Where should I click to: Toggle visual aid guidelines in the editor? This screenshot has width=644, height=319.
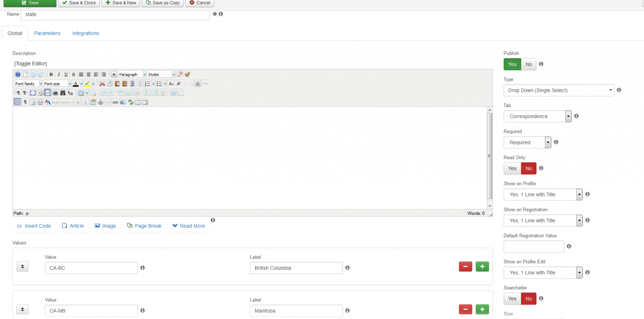[18, 102]
